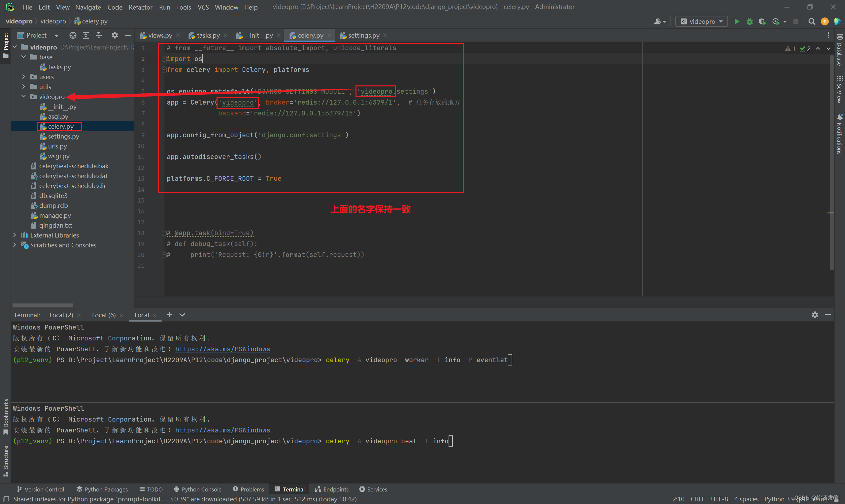
Task: Open the Python Packages tool button
Action: 102,489
